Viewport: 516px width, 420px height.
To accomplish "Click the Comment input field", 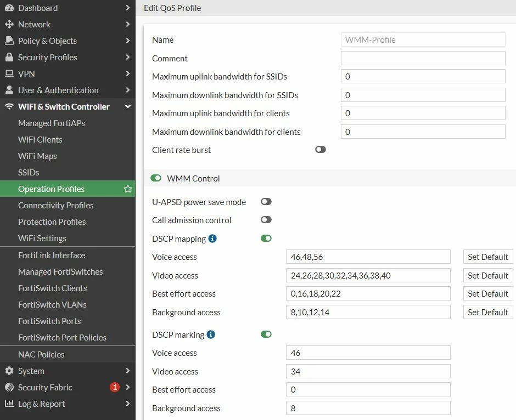I will [423, 58].
